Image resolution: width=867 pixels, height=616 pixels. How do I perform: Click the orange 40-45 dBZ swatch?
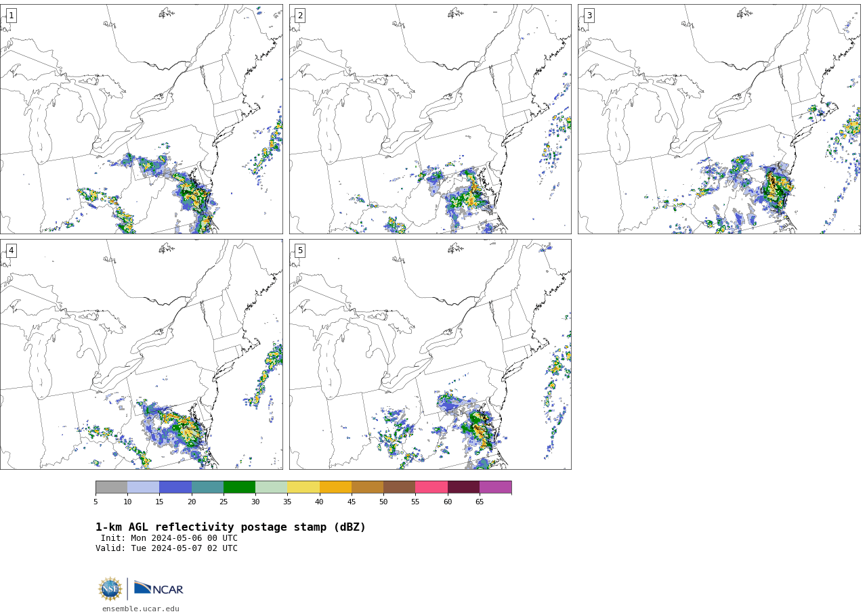[335, 487]
